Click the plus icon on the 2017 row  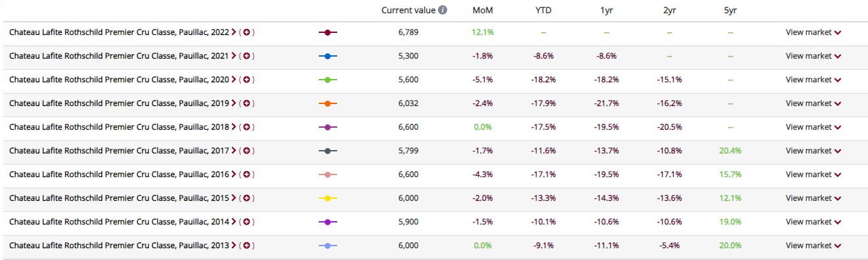click(247, 151)
